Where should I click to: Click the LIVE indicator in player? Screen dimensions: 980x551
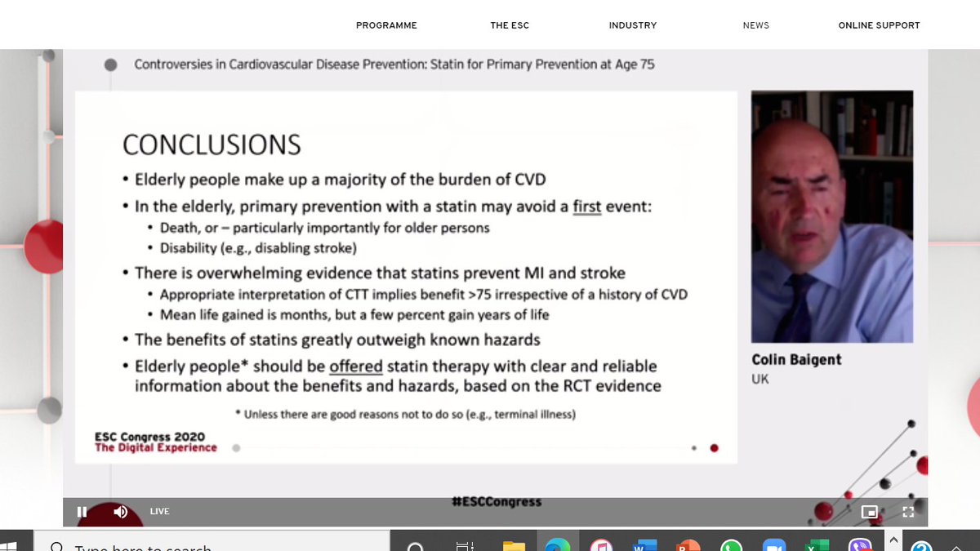click(x=159, y=512)
